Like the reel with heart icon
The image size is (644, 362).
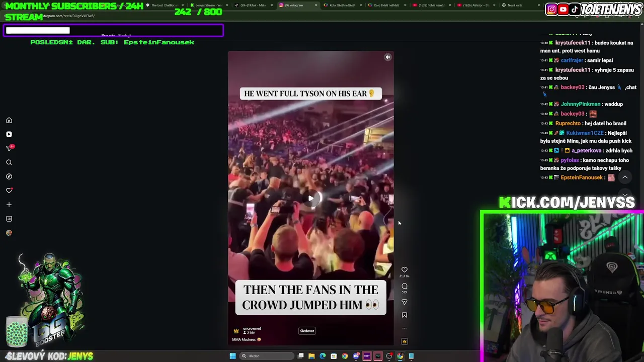point(405,270)
